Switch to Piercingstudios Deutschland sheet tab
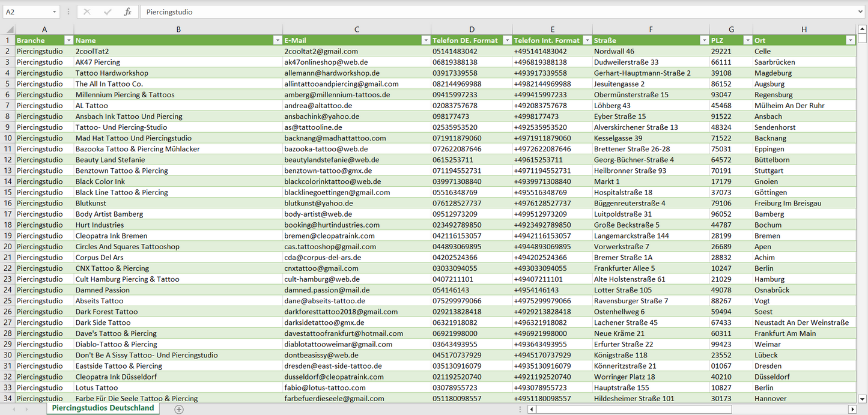The height and width of the screenshot is (415, 868). 103,408
